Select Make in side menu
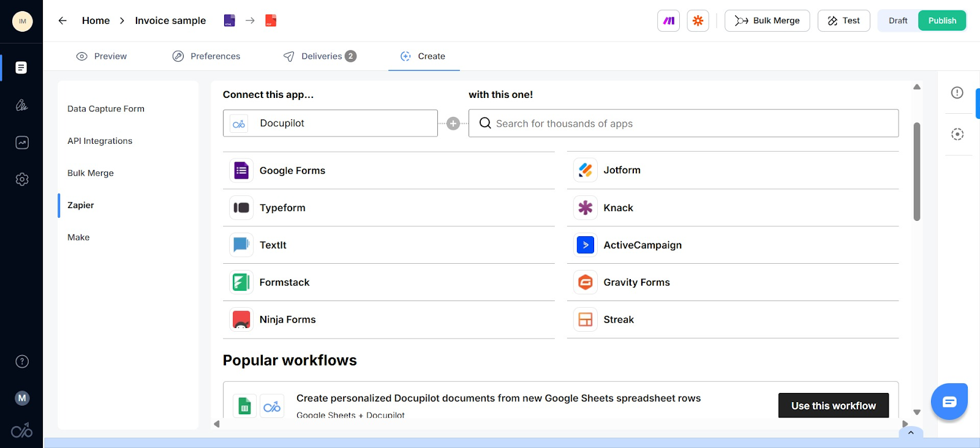This screenshot has width=980, height=448. coord(78,237)
